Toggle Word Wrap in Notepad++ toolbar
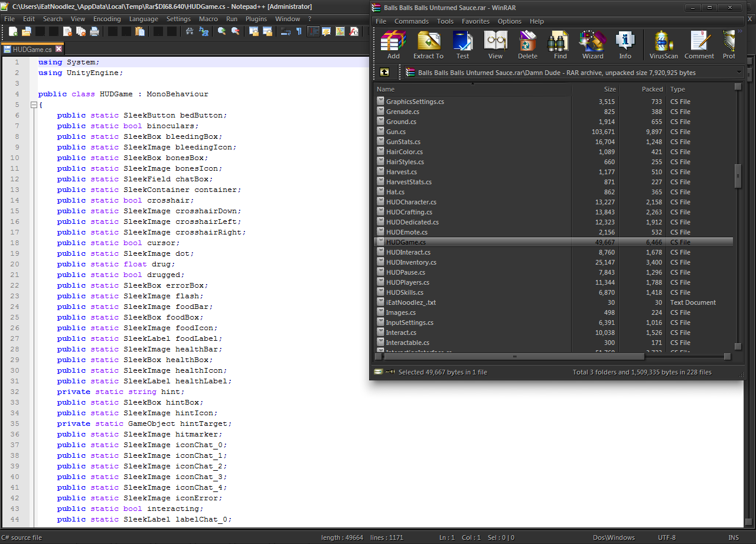The height and width of the screenshot is (544, 756). tap(286, 31)
